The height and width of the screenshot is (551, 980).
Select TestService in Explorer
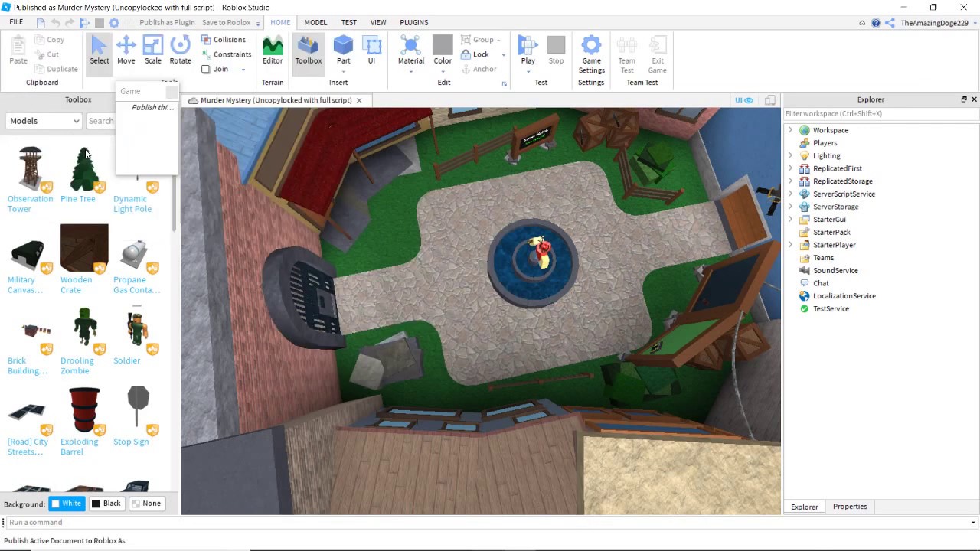831,308
